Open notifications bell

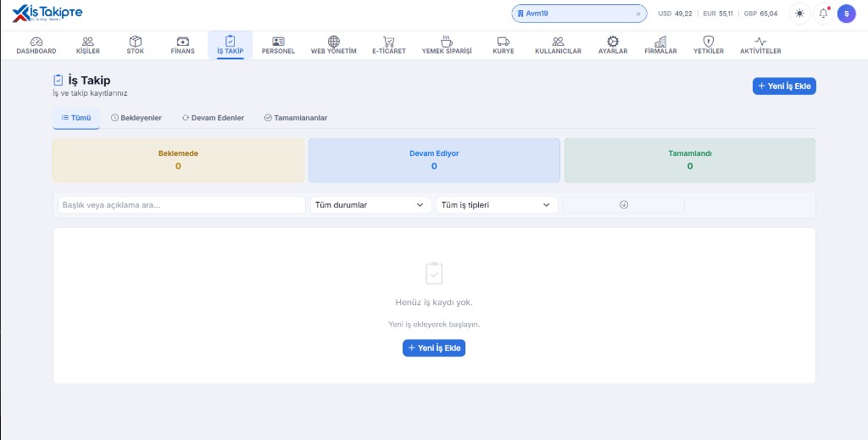coord(824,14)
